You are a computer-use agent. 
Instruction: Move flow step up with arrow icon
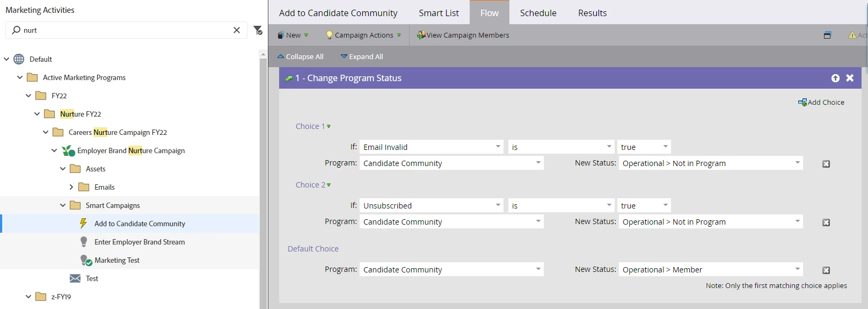tap(835, 78)
